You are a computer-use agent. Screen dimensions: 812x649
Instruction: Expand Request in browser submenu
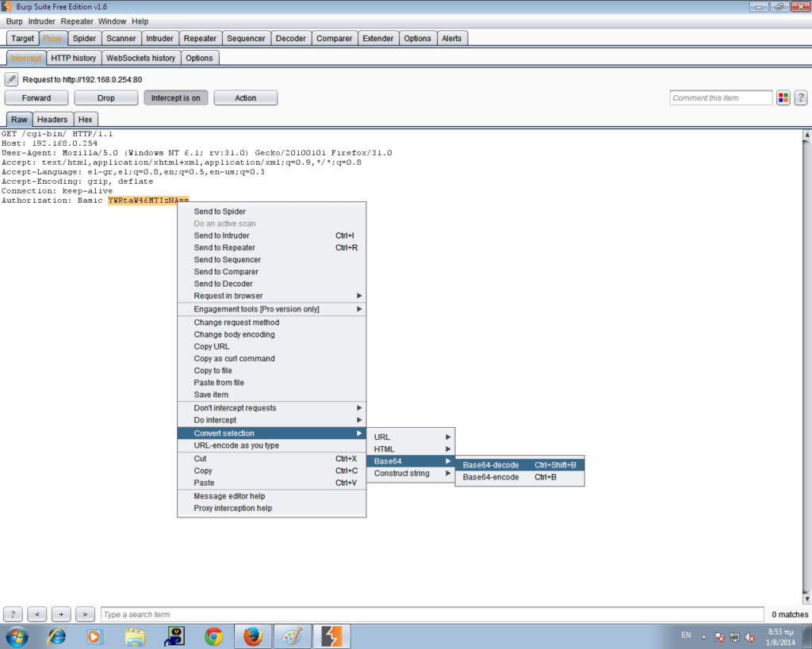(x=271, y=296)
